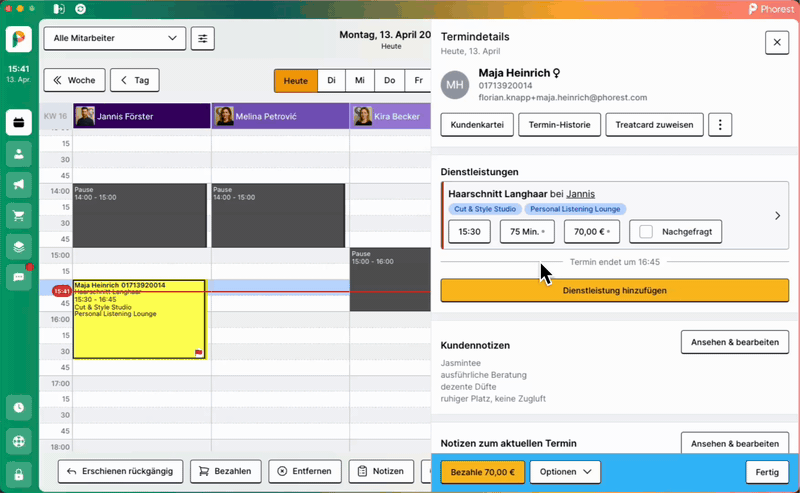Open marketing megaphone icon in sidebar
The image size is (800, 493).
point(19,185)
